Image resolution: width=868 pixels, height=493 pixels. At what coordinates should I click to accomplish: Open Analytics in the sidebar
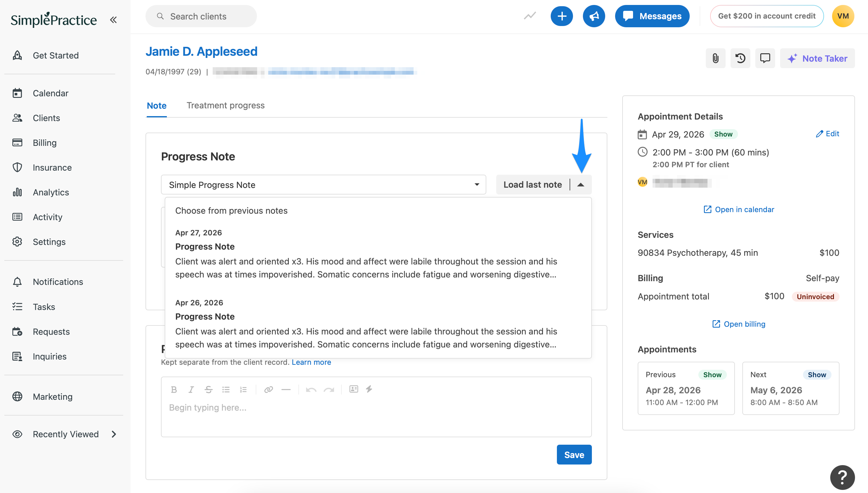click(x=51, y=192)
